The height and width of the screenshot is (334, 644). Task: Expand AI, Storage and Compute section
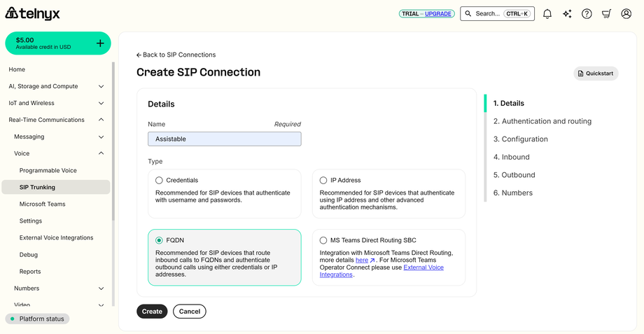pos(101,86)
